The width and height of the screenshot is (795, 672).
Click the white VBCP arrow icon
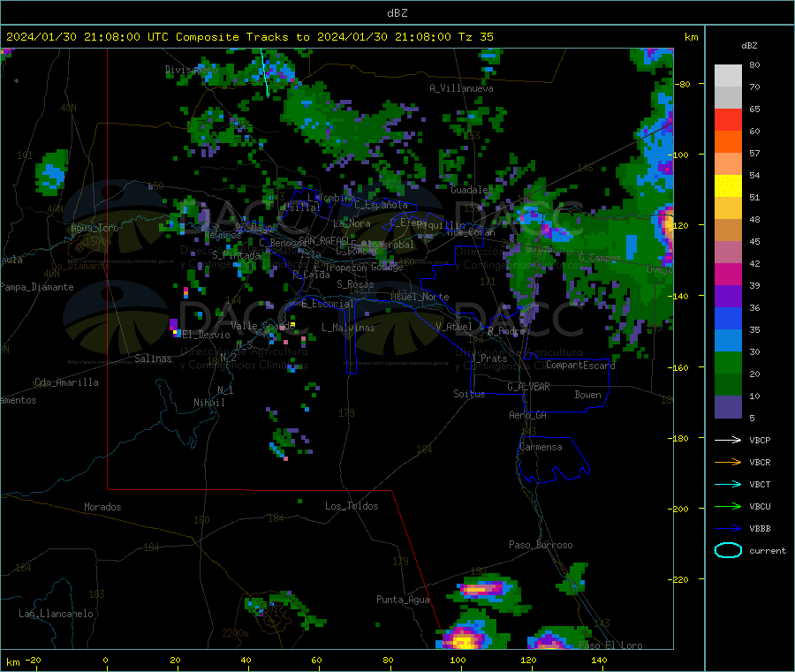pos(728,440)
